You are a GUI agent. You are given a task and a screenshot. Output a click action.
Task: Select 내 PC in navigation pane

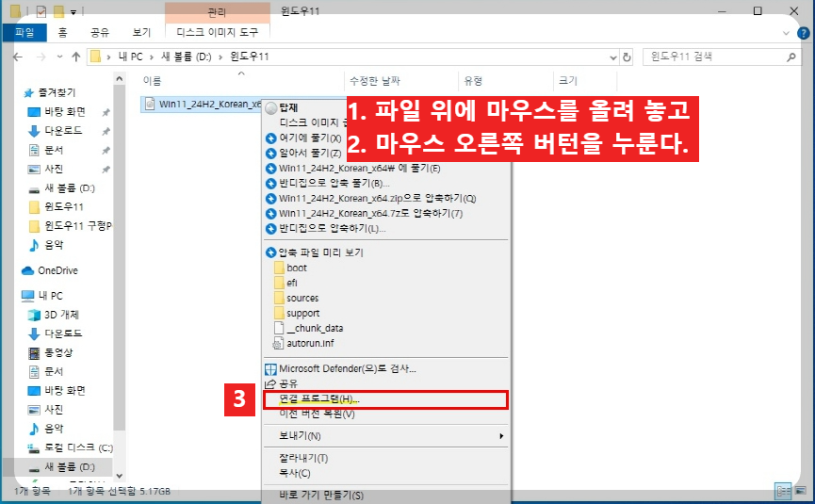pos(50,296)
